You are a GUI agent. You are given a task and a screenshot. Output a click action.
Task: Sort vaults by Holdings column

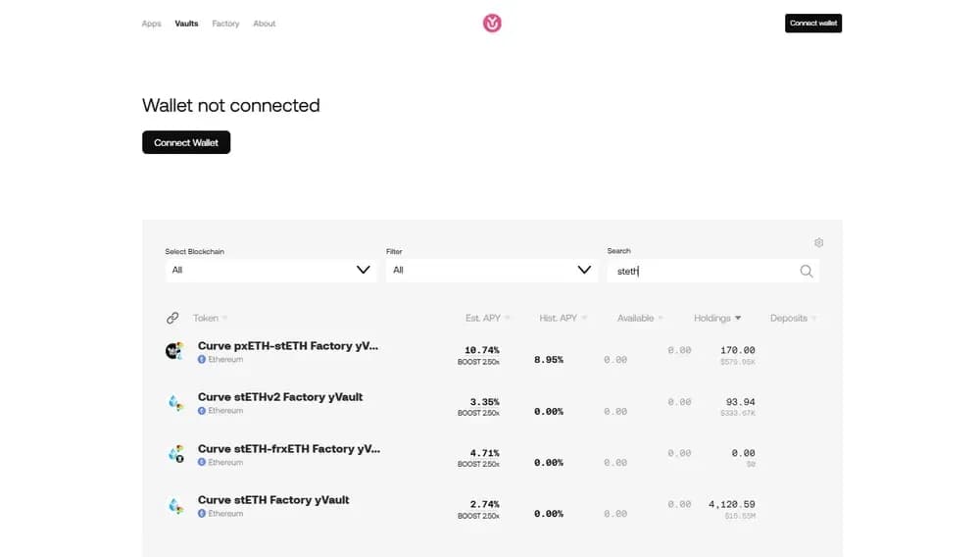click(x=717, y=318)
